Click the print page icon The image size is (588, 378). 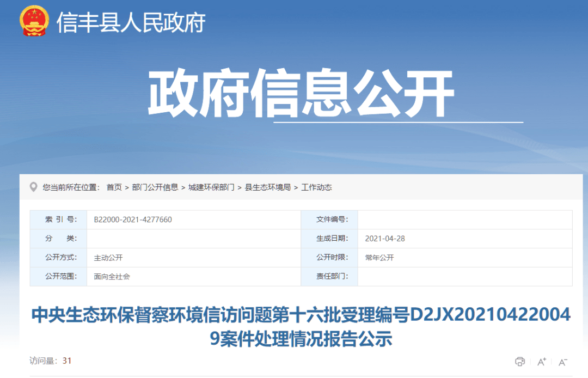[520, 362]
